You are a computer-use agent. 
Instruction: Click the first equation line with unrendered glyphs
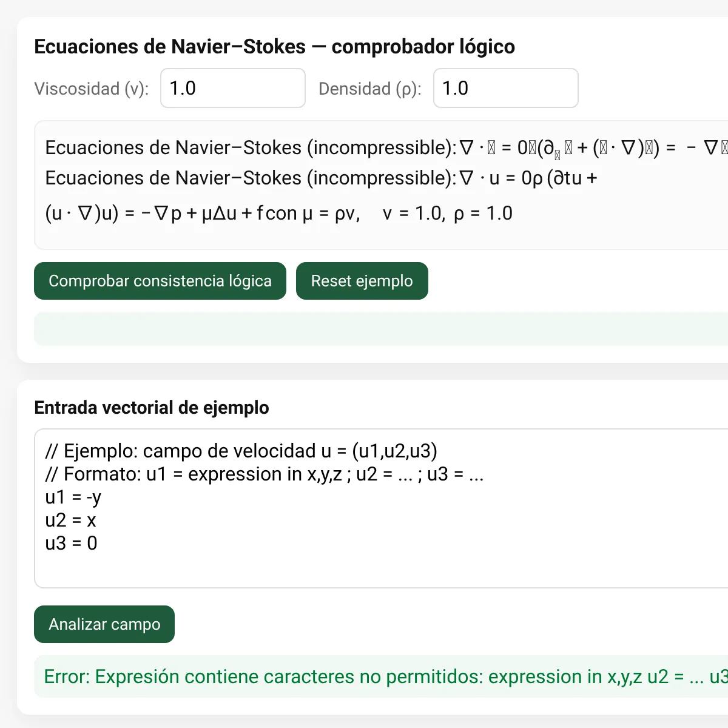tap(386, 148)
